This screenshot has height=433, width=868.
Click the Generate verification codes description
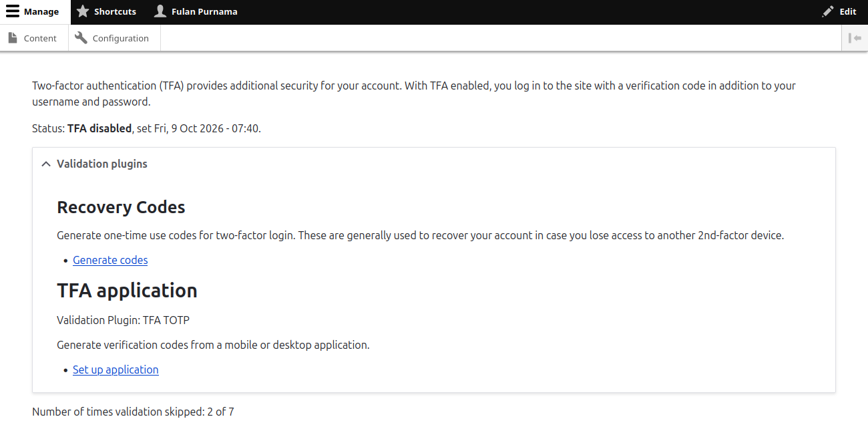[213, 345]
